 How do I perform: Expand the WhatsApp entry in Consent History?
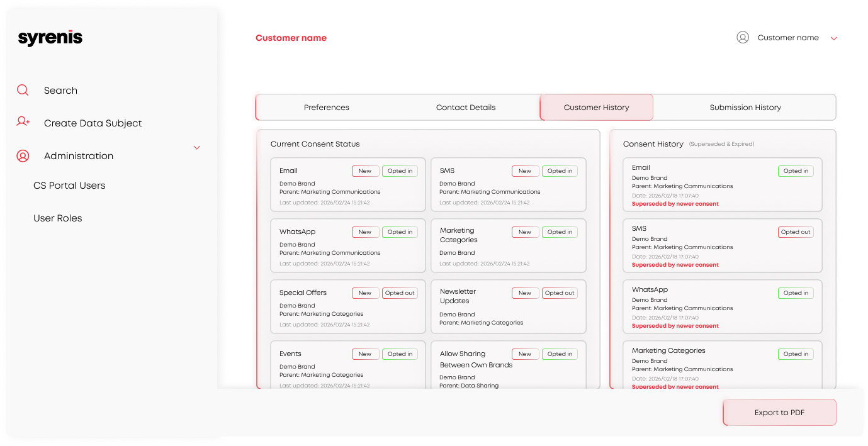point(722,306)
